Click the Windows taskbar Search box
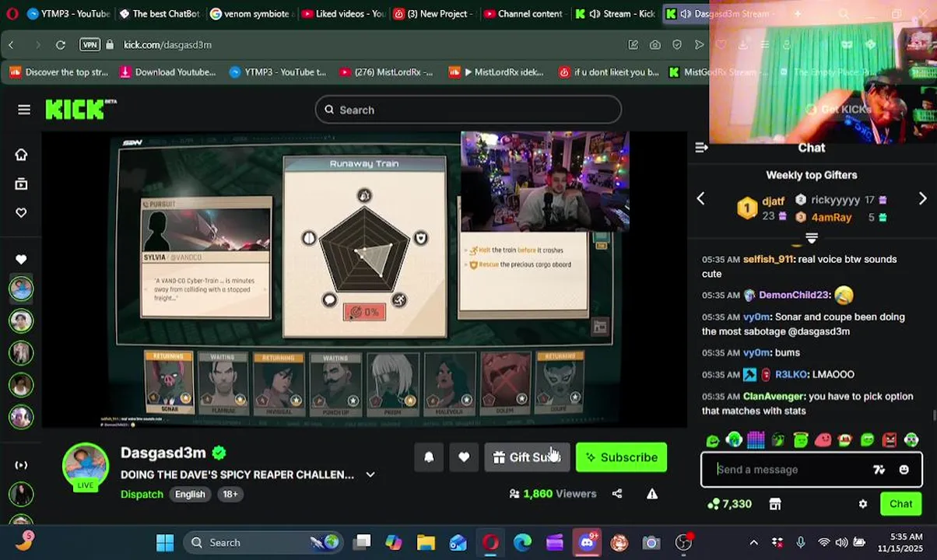 265,543
